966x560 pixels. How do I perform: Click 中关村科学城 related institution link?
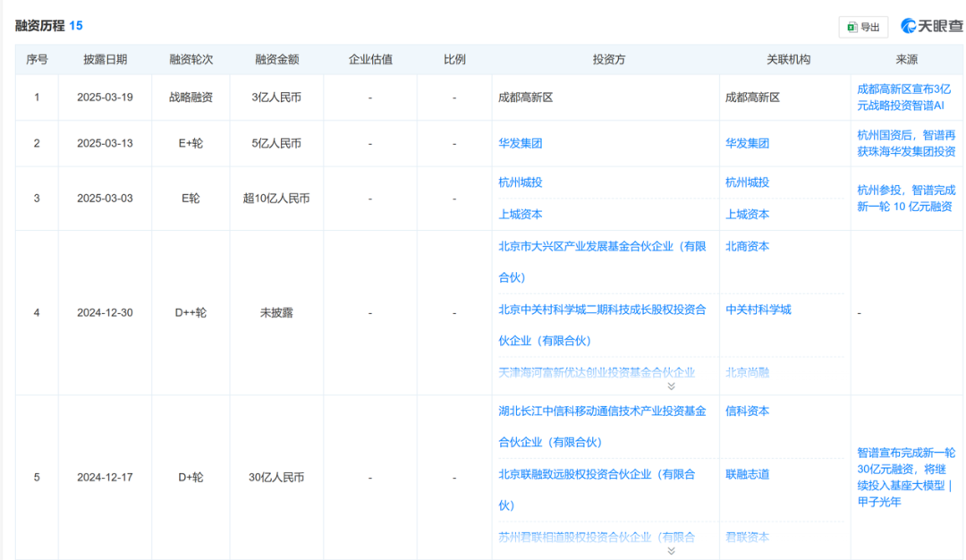[758, 310]
